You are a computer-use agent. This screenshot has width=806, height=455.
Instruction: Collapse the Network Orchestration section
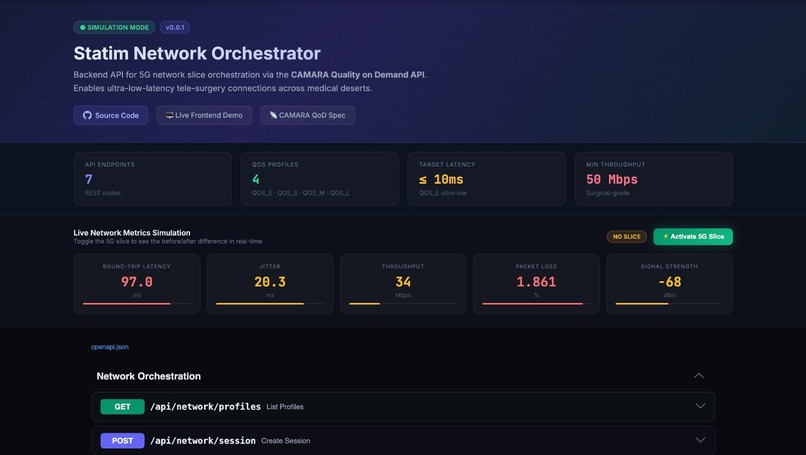[x=699, y=376]
